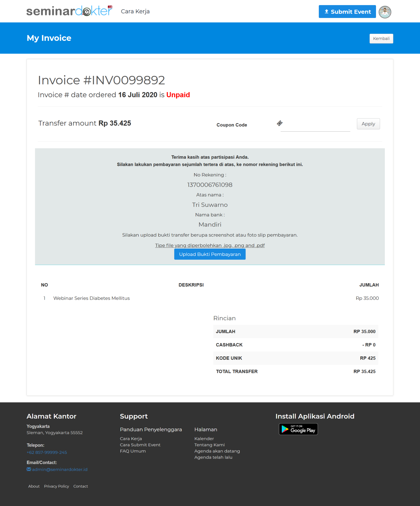Visit the Tentang Kami page
This screenshot has height=506, width=420.
[209, 445]
